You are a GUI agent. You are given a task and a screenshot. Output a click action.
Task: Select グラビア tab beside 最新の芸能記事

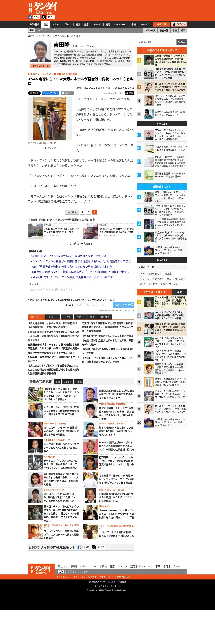68,382
